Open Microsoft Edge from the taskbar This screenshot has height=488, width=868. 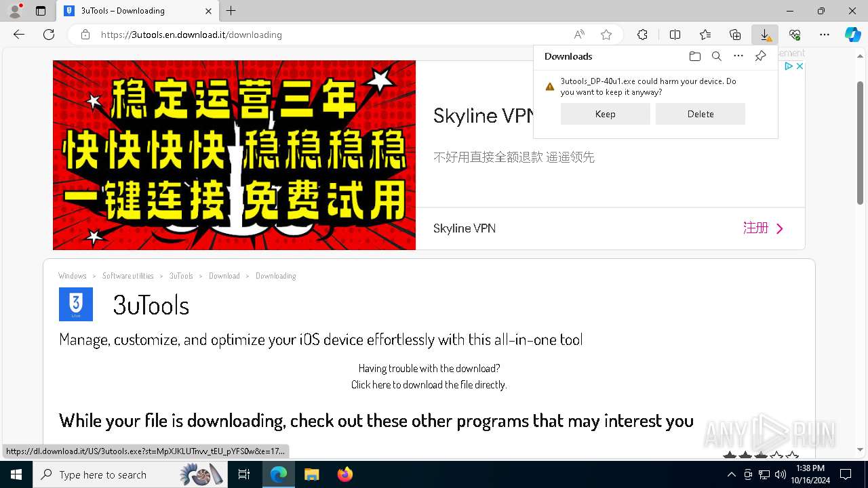coord(279,474)
